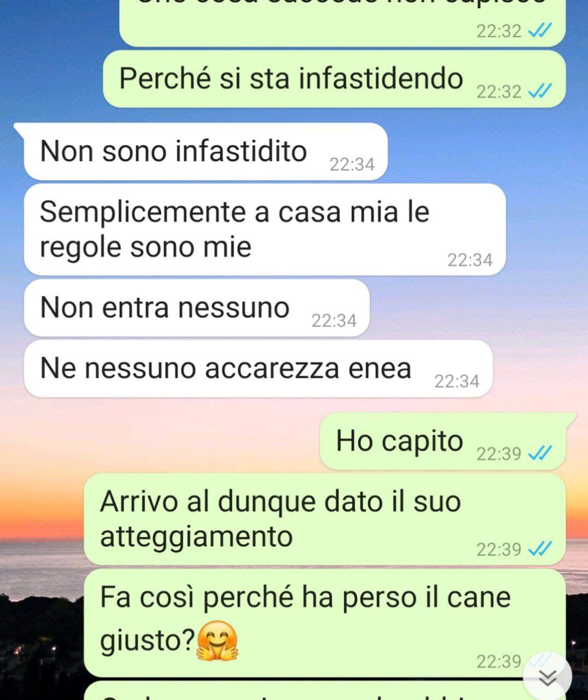Select 'Arrivo al dunque dato il suo atteggiamento'
The height and width of the screenshot is (700, 588).
point(324,520)
